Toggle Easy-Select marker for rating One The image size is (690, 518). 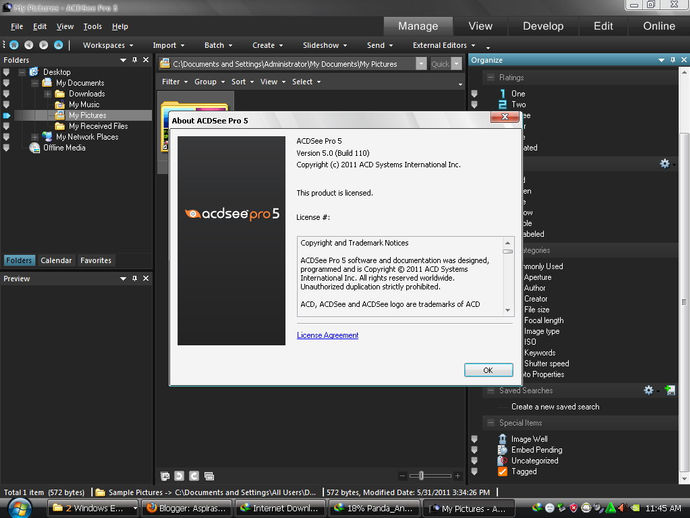click(x=474, y=93)
